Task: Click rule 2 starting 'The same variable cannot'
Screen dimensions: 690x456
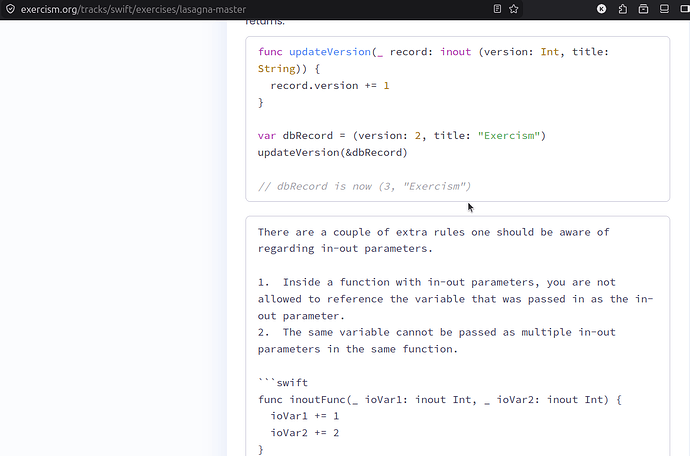Action: coord(437,341)
